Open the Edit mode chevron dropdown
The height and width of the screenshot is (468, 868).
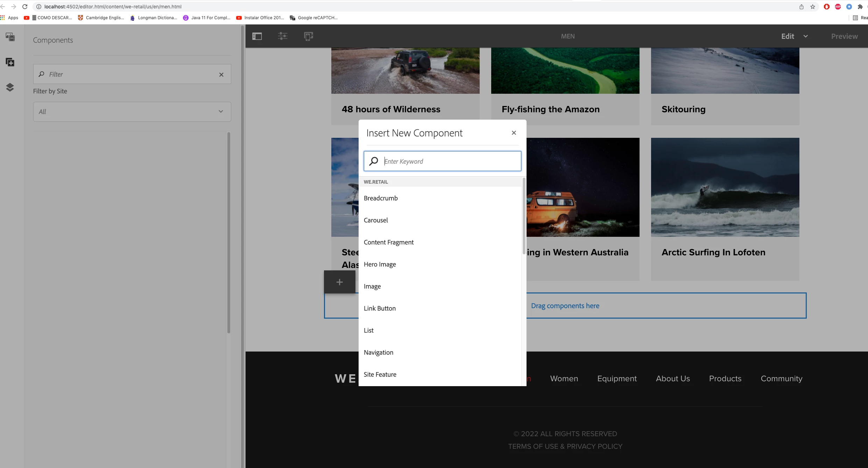[x=805, y=36]
